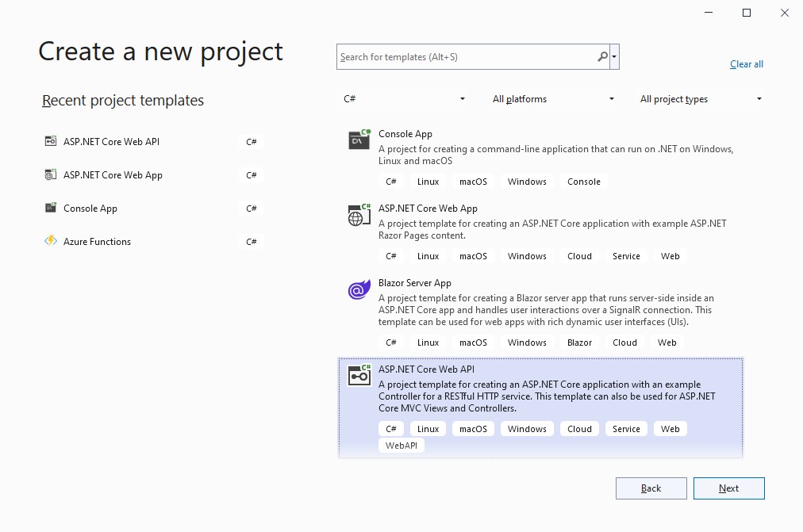The width and height of the screenshot is (803, 532).
Task: Click recent ASP.NET Core Web App icon
Action: click(50, 174)
